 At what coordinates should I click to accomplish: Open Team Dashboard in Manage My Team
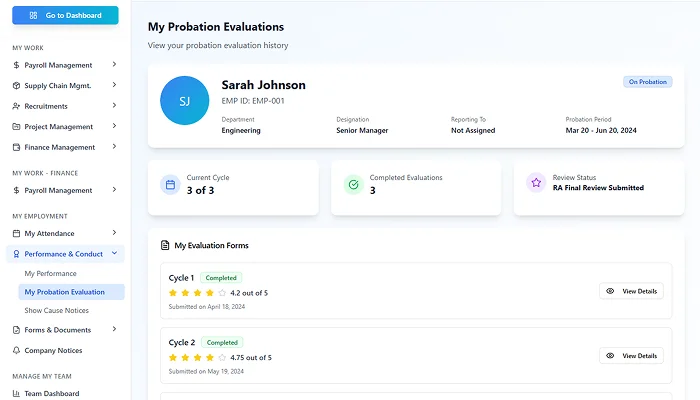(52, 393)
